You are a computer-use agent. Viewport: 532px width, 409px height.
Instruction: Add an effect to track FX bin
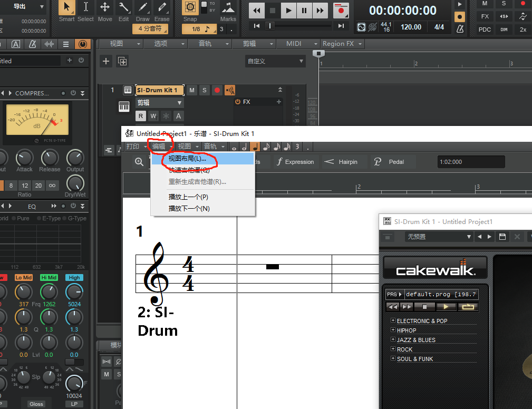point(278,102)
